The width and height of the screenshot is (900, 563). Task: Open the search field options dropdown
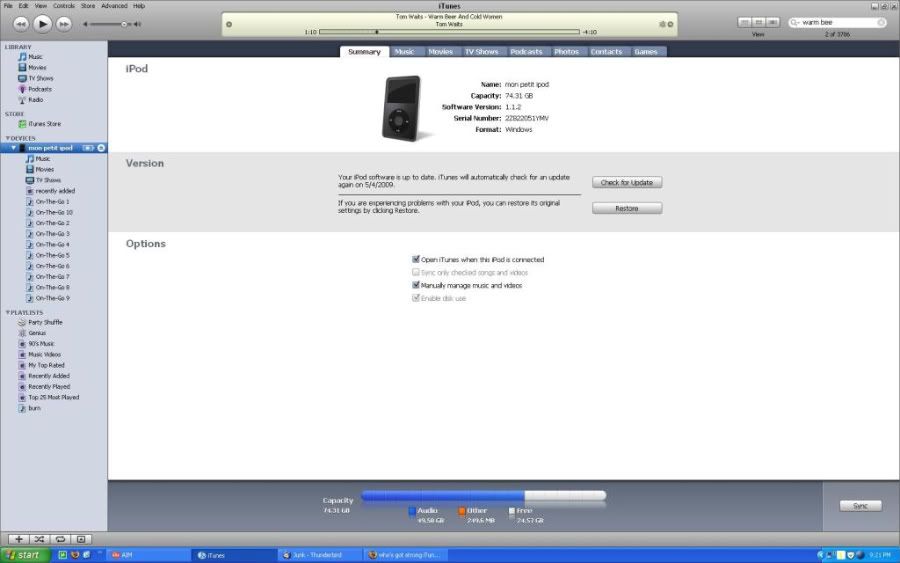[795, 22]
